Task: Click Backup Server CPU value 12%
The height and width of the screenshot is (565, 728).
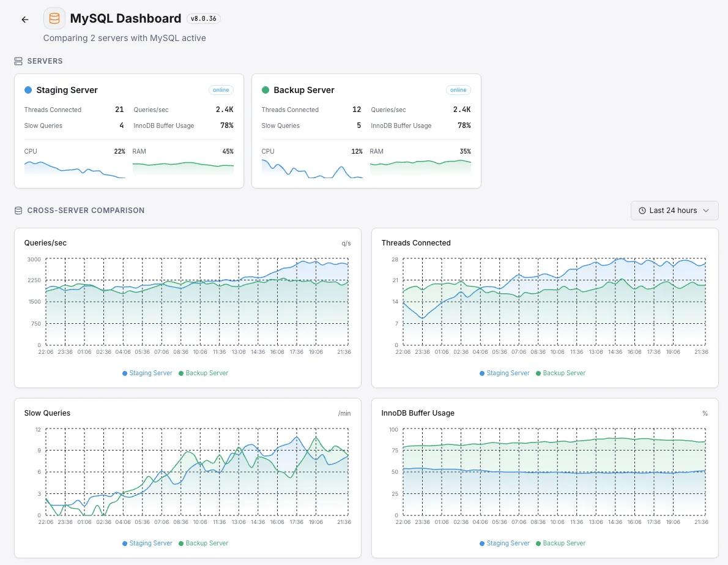Action: pyautogui.click(x=357, y=151)
